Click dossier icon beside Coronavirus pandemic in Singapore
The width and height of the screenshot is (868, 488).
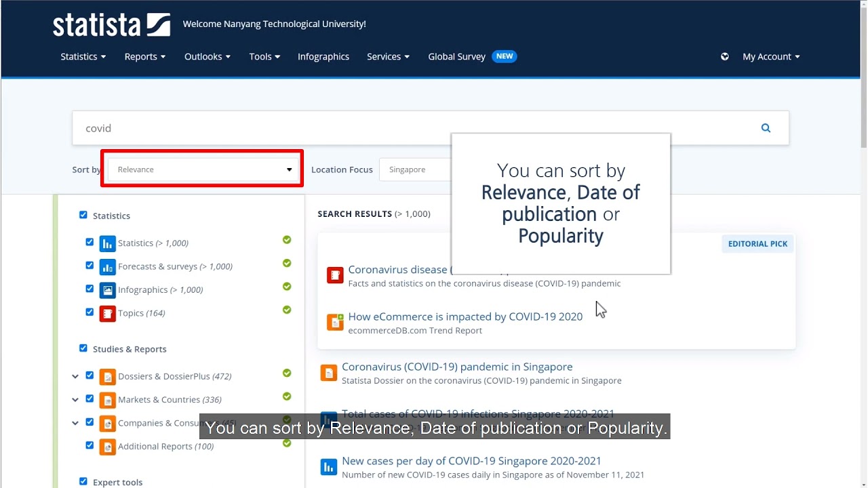pyautogui.click(x=329, y=373)
